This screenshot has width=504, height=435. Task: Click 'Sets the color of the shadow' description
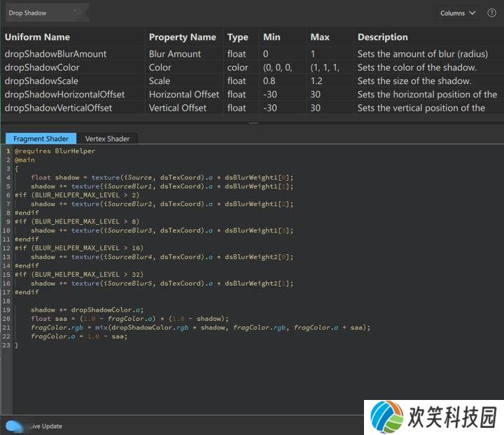417,67
